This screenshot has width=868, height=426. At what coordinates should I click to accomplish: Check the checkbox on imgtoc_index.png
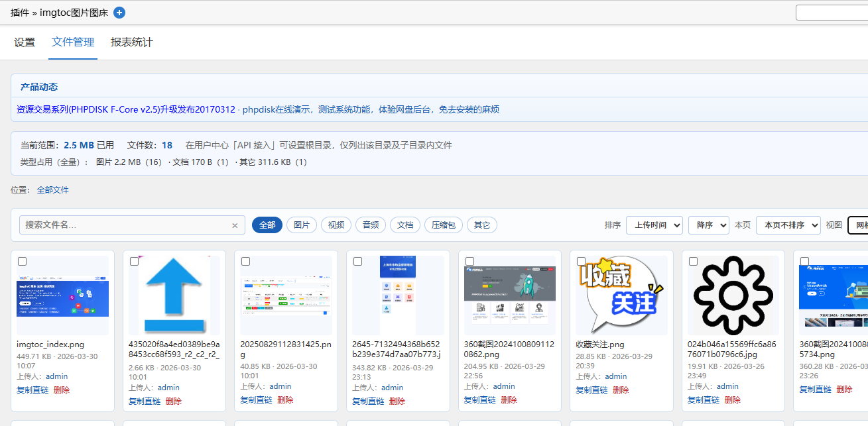(22, 262)
